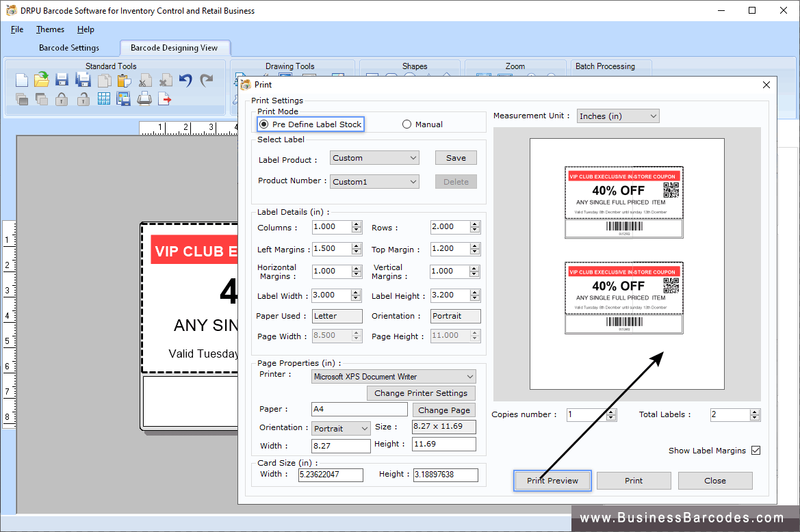
Task: Select the Pre Define Label Stock mode
Action: (x=263, y=124)
